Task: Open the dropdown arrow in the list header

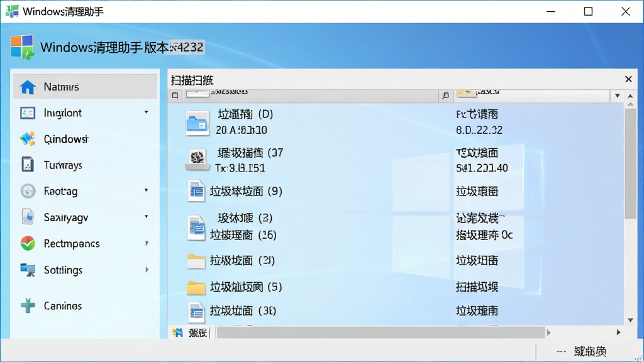Action: coord(618,96)
